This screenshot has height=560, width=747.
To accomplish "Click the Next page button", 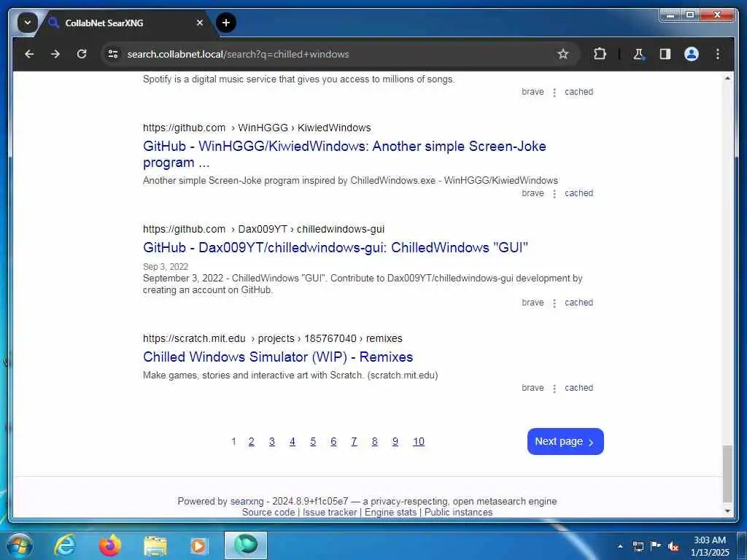I will [565, 441].
